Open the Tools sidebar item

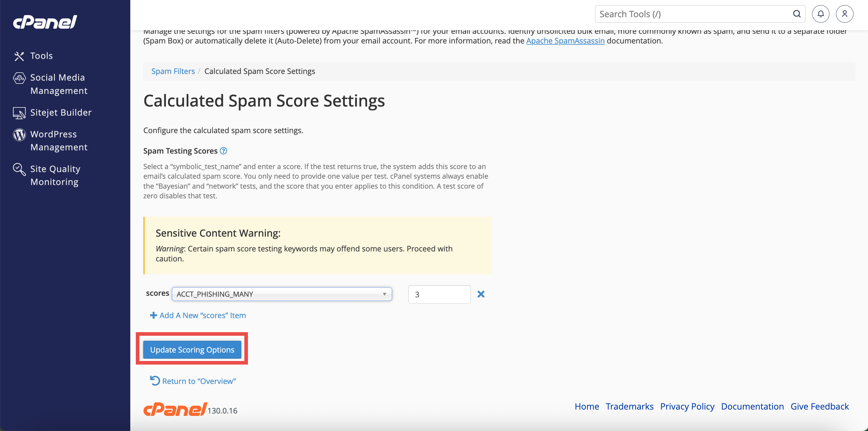pyautogui.click(x=41, y=56)
